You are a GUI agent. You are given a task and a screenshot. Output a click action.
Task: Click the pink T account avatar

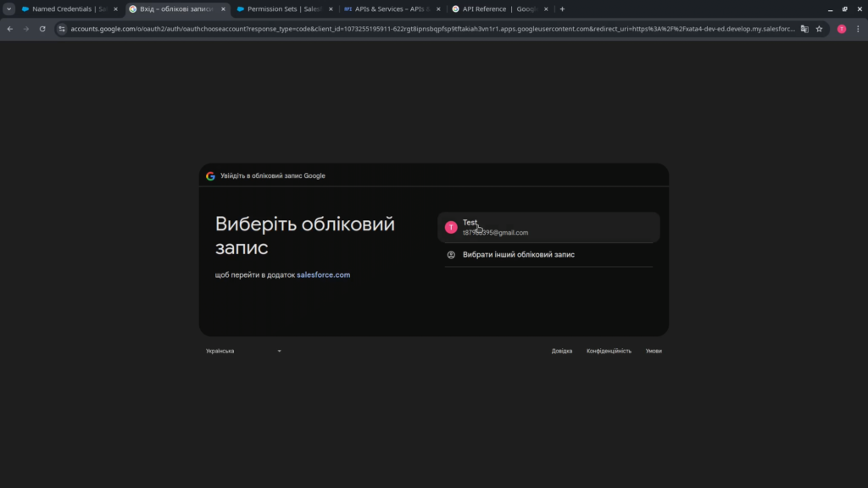tap(451, 227)
